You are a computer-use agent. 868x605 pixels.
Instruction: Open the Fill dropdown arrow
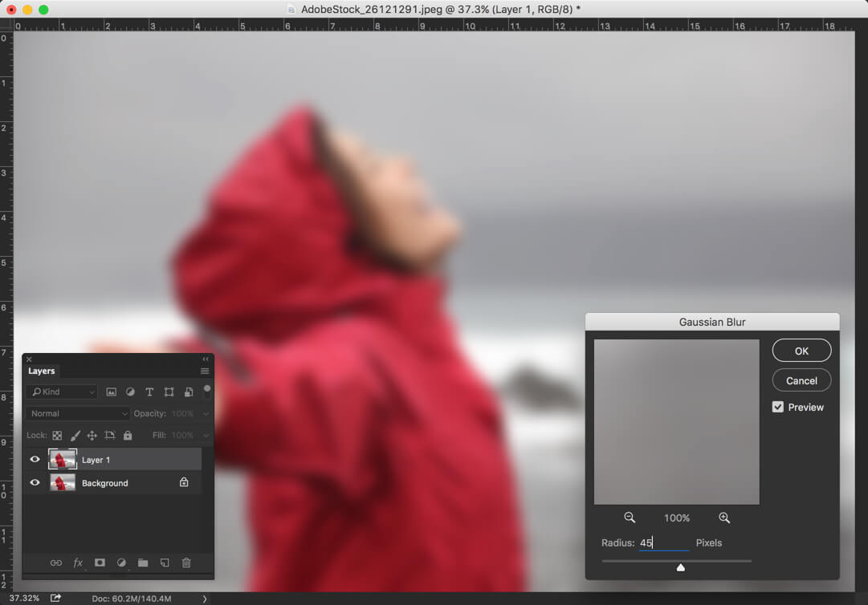click(x=206, y=436)
